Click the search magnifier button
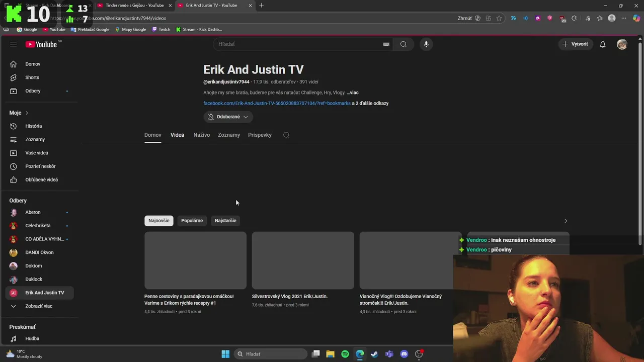The height and width of the screenshot is (362, 644). (403, 44)
